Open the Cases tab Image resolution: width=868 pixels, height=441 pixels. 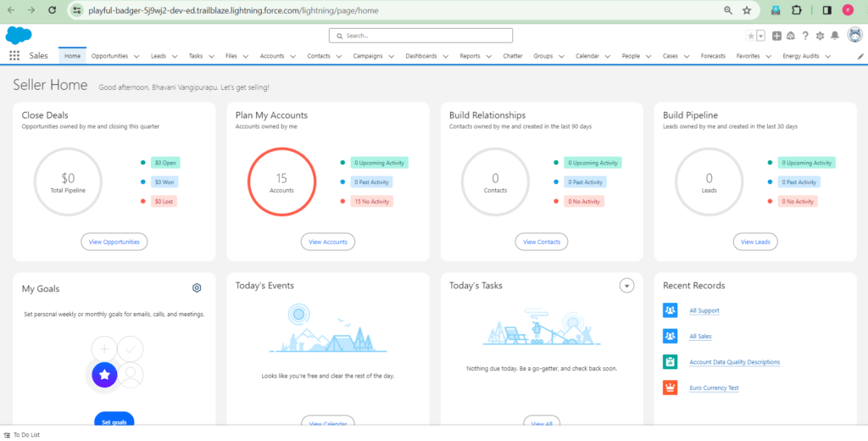click(670, 56)
